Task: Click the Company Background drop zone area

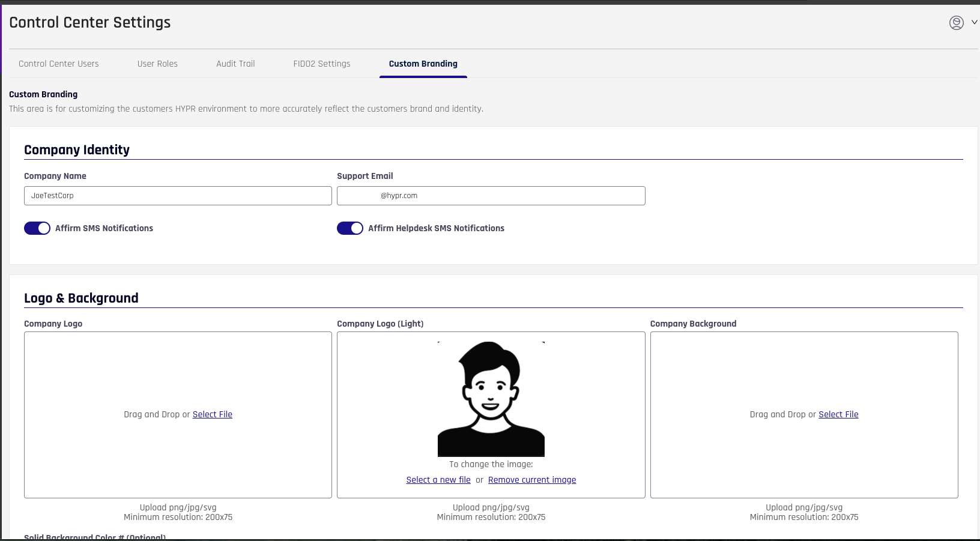Action: (804, 372)
